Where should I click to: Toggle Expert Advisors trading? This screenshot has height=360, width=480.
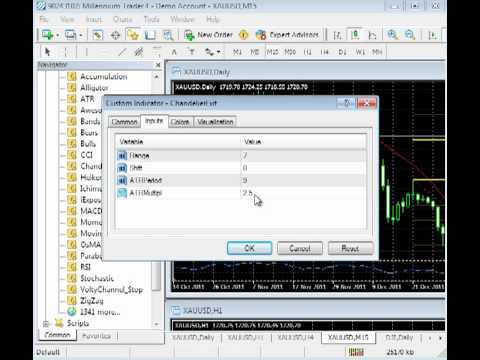pyautogui.click(x=287, y=35)
